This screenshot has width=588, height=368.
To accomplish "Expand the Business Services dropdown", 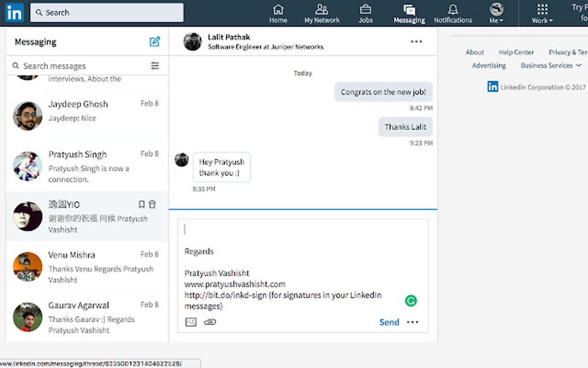I will [546, 65].
